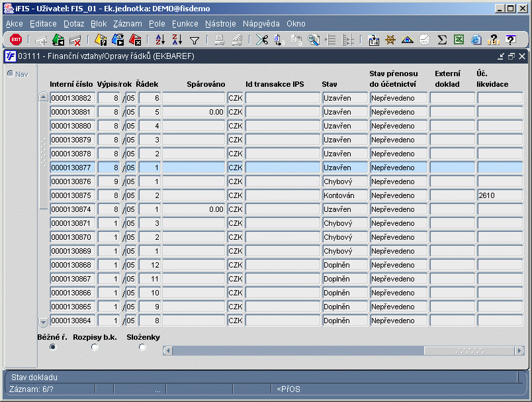Click the record list scroll-up arrow
The width and height of the screenshot is (532, 402).
44,97
